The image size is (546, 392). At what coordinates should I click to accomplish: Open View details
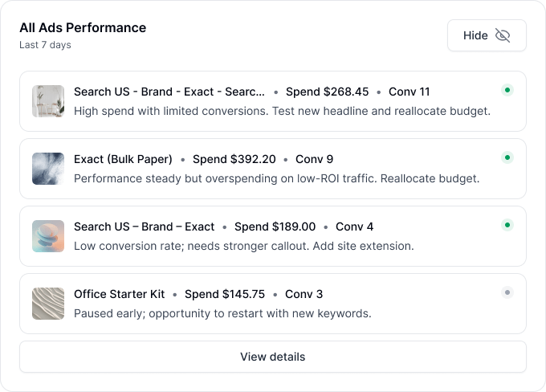point(272,357)
